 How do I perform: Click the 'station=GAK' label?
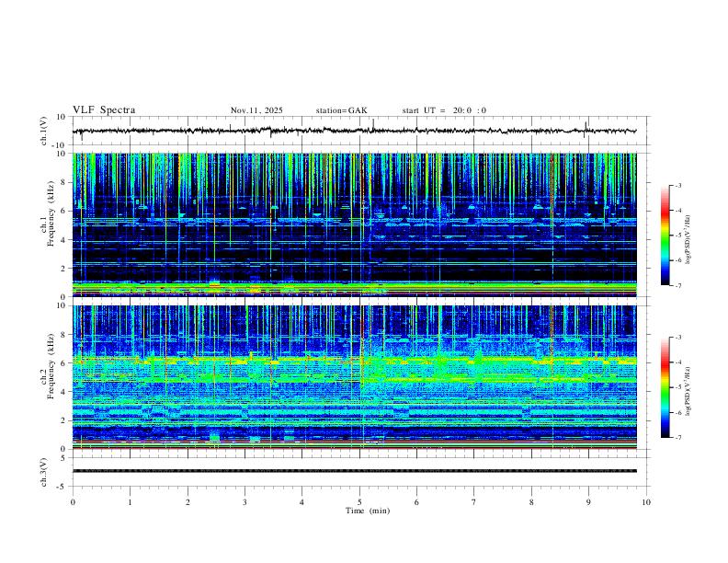[x=342, y=110]
